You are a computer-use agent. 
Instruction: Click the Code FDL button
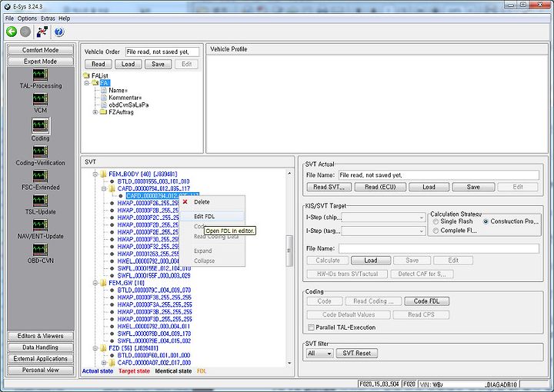tap(426, 301)
